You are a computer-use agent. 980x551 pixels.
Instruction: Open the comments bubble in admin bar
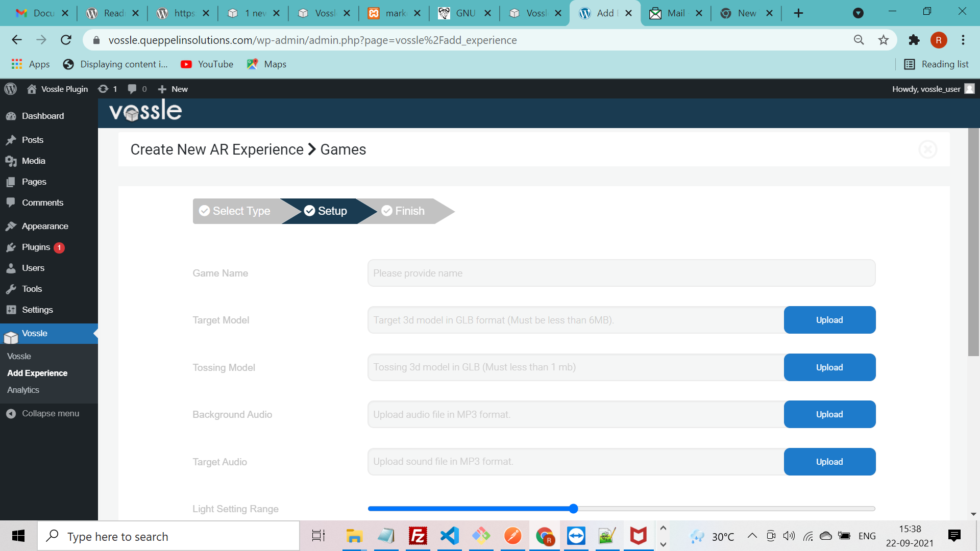[x=137, y=89]
